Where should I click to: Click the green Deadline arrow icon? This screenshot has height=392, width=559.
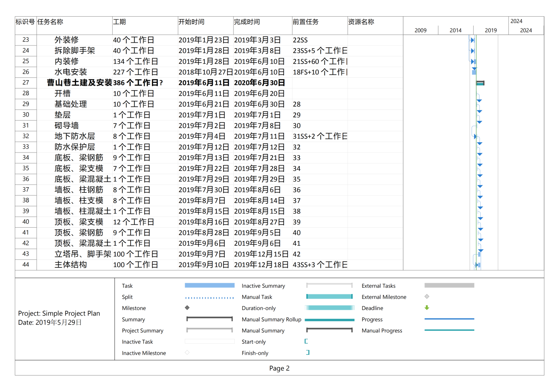point(427,308)
